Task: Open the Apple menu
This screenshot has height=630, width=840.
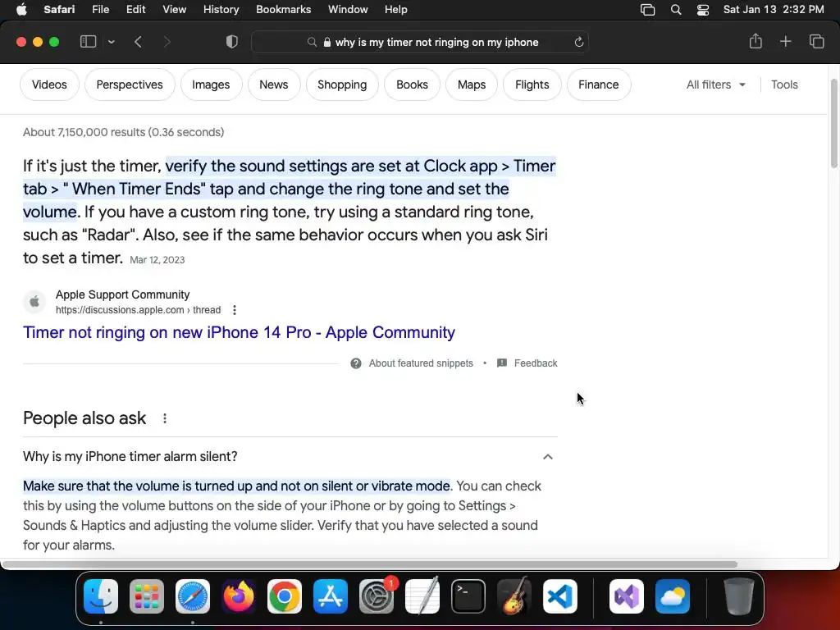Action: click(21, 10)
